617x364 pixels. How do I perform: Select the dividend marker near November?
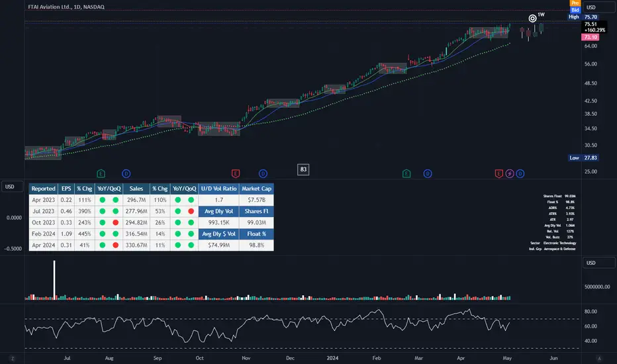263,173
